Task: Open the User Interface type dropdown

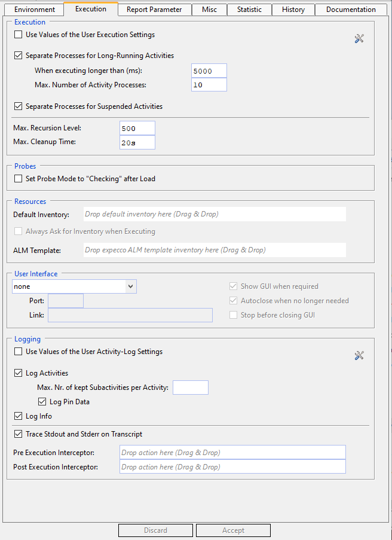Action: click(x=74, y=286)
